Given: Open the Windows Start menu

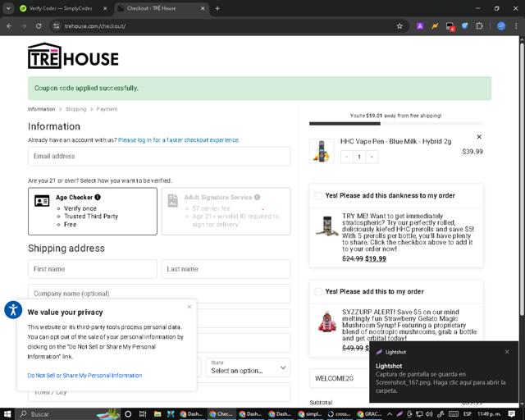Looking at the screenshot, I should [7, 414].
